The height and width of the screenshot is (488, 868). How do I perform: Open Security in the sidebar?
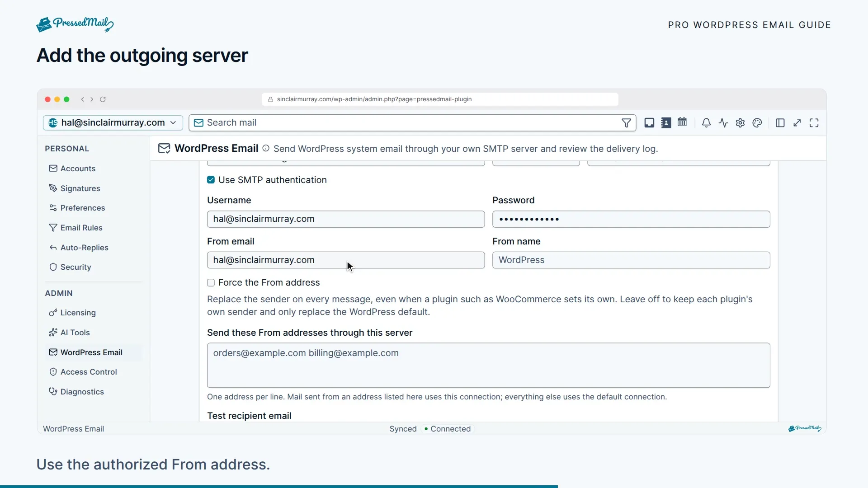[94, 267]
